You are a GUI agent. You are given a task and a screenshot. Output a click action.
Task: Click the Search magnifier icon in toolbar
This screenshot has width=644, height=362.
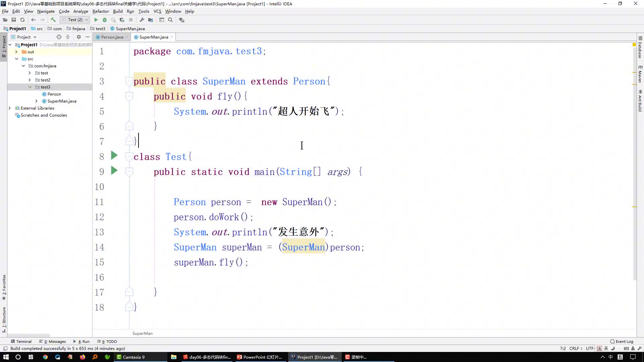point(172,20)
